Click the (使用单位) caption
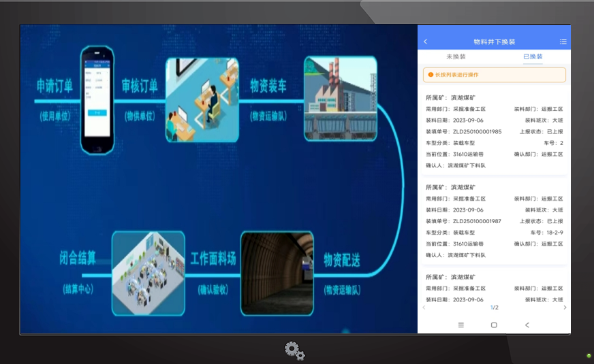Image resolution: width=594 pixels, height=364 pixels. click(x=55, y=116)
